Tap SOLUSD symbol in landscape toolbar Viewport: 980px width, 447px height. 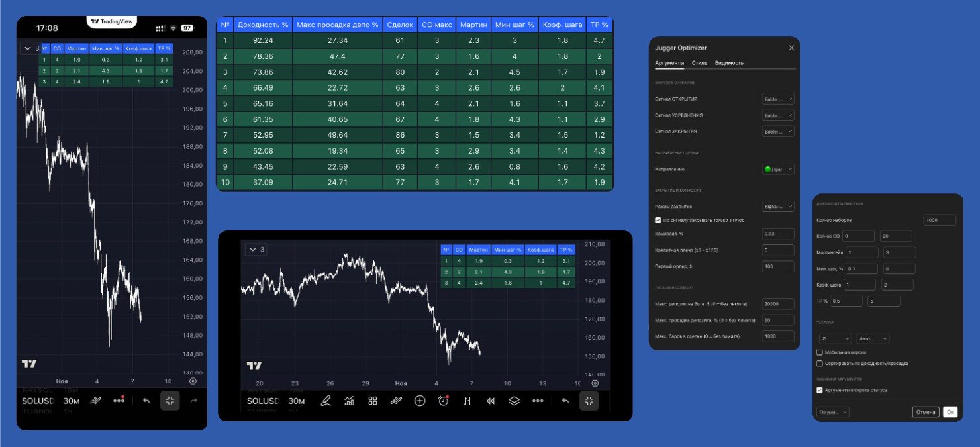tap(263, 401)
